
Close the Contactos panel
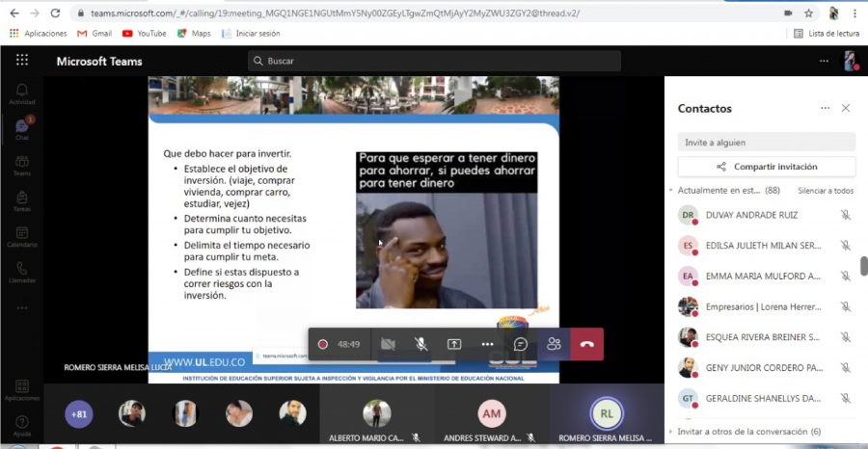[x=845, y=108]
